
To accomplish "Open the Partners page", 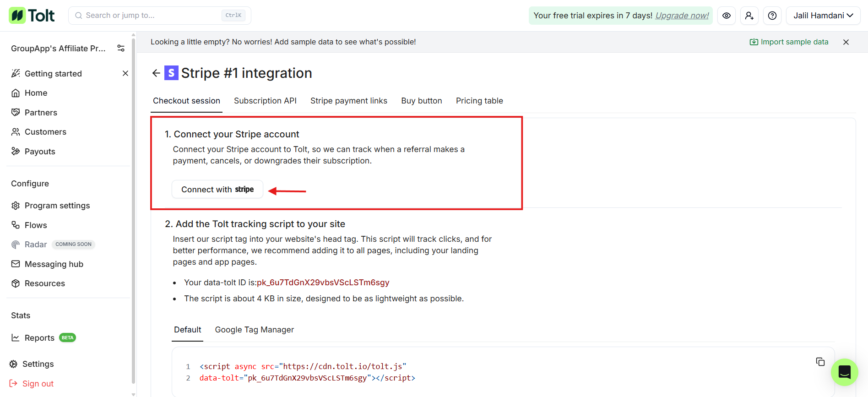I will point(34,113).
